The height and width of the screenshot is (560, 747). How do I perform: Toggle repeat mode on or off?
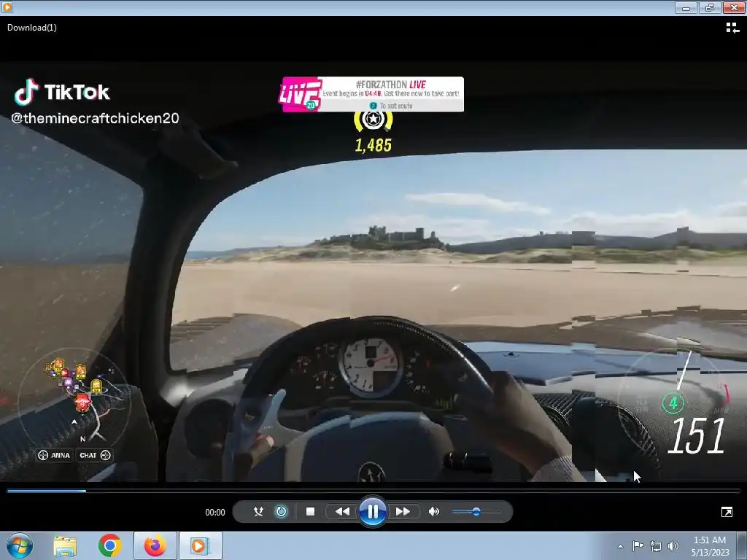(x=281, y=511)
